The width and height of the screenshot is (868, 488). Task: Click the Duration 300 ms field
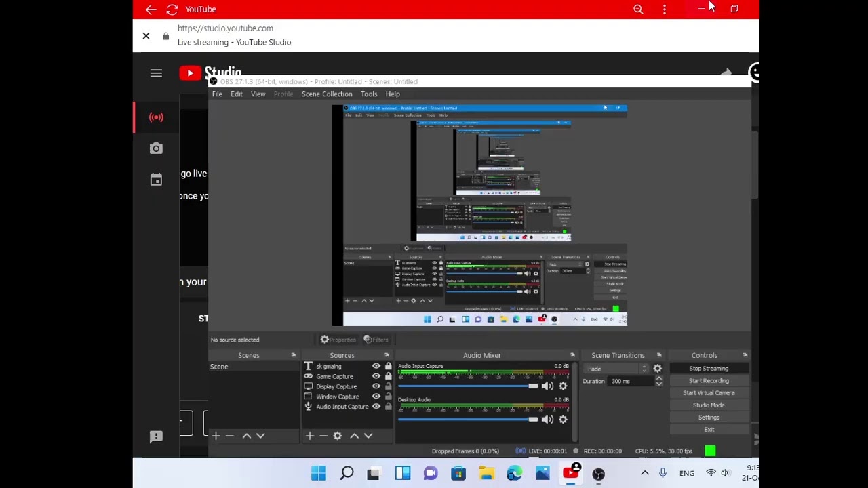click(631, 382)
